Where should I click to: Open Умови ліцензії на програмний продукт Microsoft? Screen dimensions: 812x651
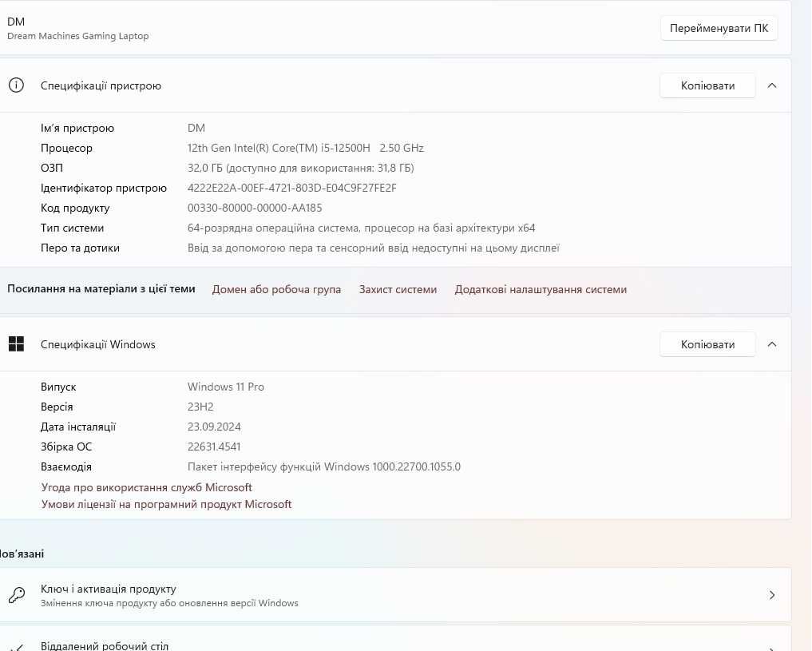point(166,504)
